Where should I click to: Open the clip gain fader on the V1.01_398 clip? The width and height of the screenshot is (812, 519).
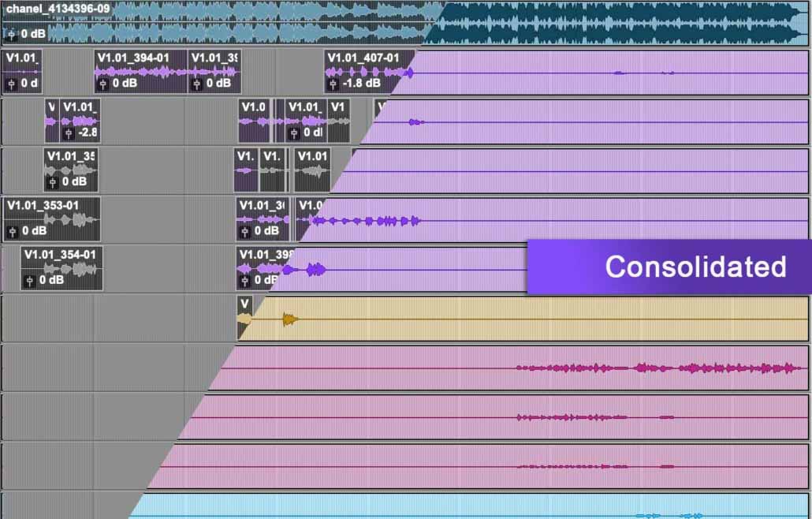(x=245, y=281)
